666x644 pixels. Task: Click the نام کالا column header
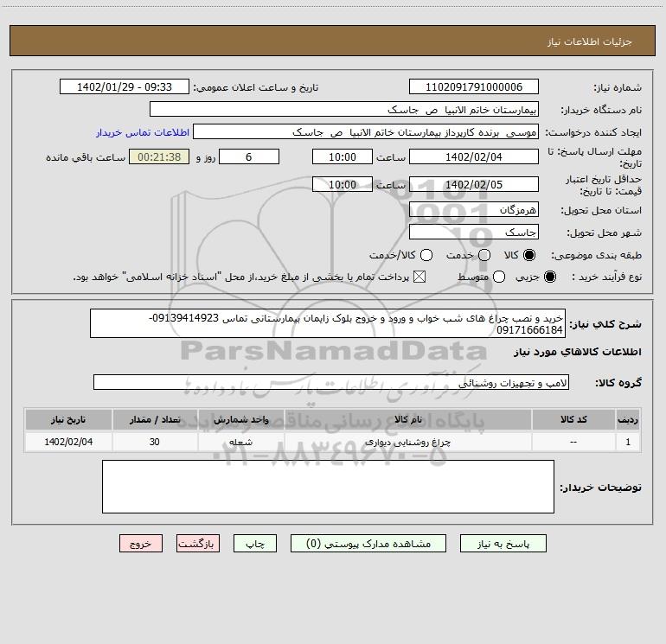click(408, 419)
